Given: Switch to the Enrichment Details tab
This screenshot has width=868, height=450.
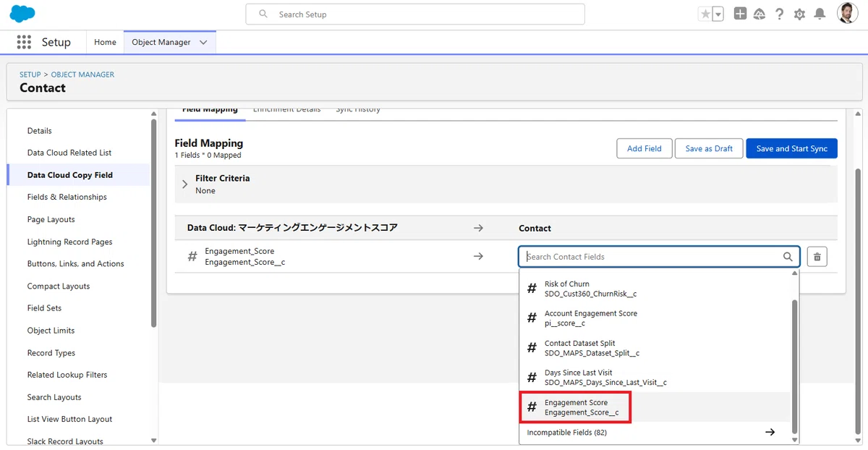Looking at the screenshot, I should click(x=286, y=110).
